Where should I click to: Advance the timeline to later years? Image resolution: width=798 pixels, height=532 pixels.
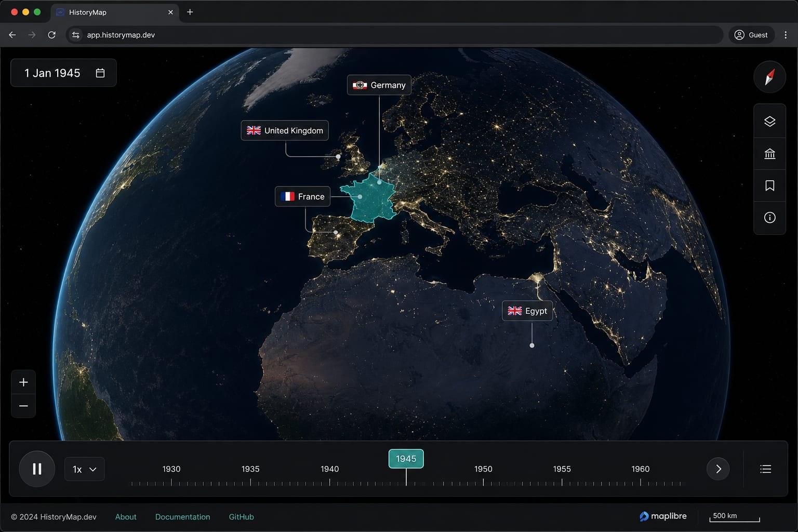tap(718, 469)
